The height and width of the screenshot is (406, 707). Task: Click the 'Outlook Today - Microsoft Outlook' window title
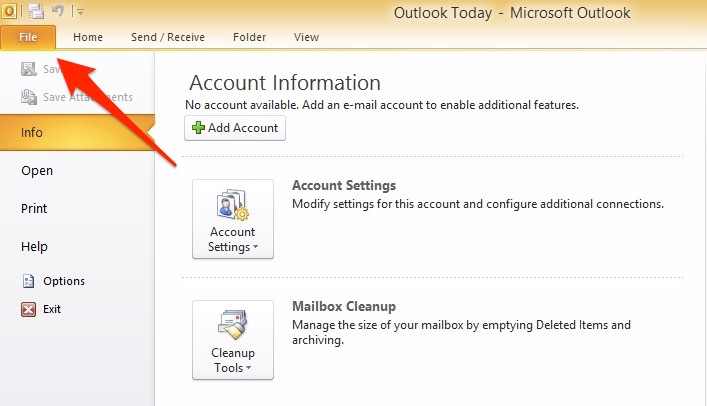pos(512,13)
